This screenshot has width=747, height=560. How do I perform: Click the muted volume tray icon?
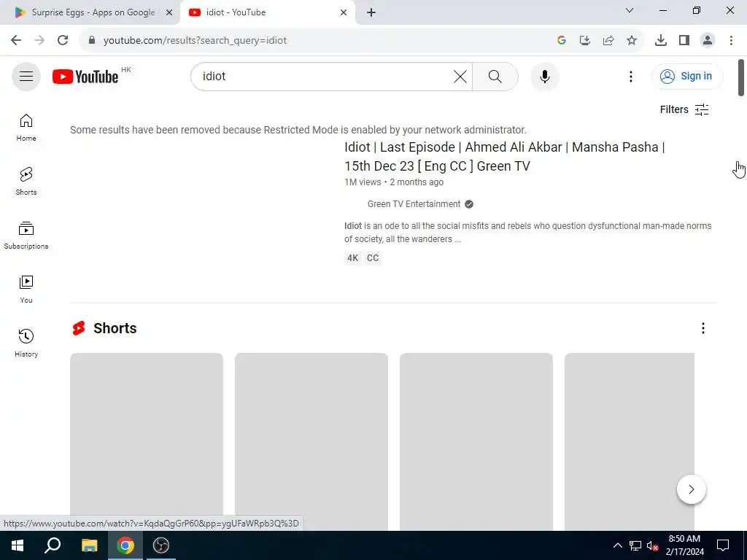652,545
